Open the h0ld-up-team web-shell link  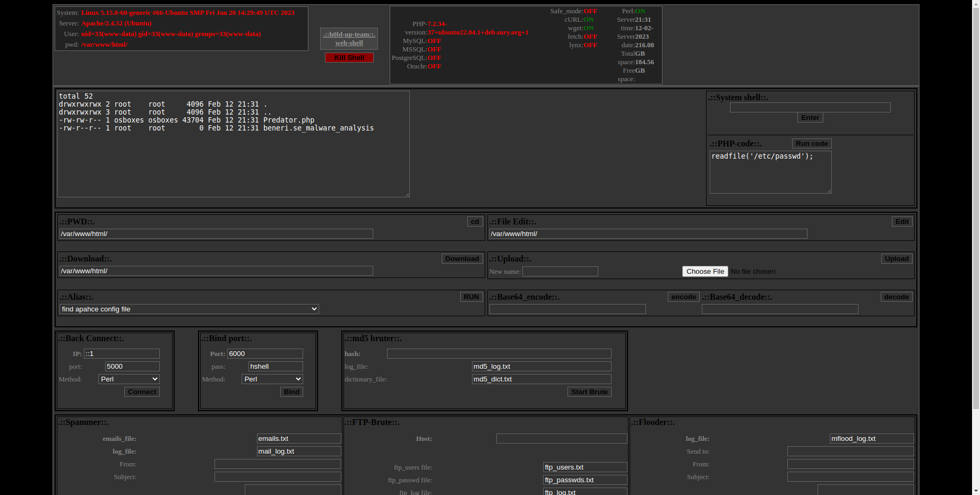pyautogui.click(x=349, y=39)
